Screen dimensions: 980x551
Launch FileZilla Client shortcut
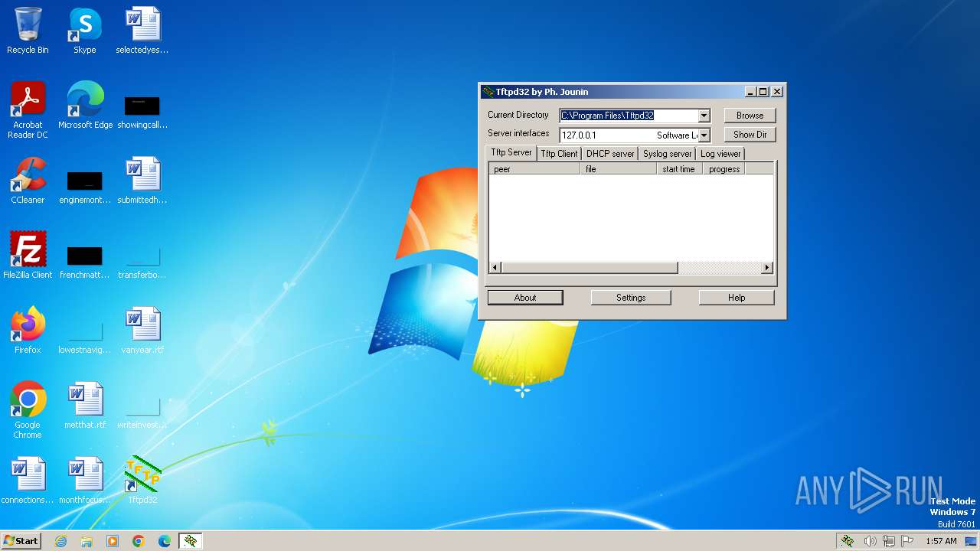pos(28,256)
